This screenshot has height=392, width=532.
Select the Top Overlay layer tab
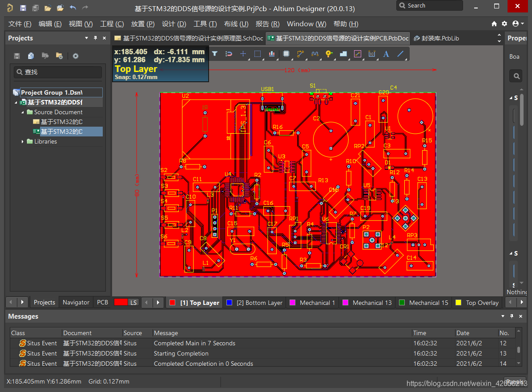(x=478, y=303)
